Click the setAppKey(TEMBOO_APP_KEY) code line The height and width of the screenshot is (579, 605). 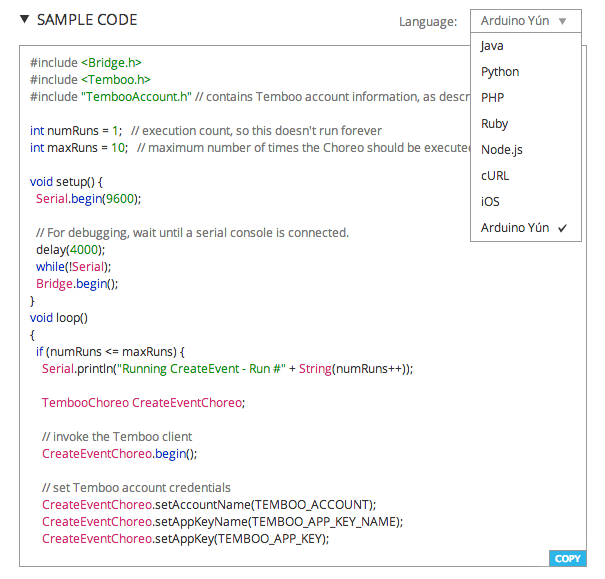[185, 538]
